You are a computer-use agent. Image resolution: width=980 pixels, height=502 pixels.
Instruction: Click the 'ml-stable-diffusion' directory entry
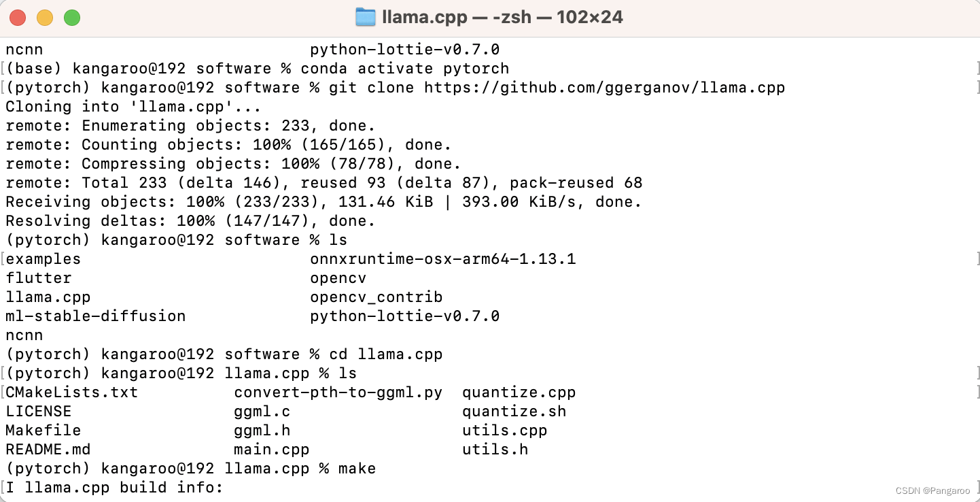(96, 316)
